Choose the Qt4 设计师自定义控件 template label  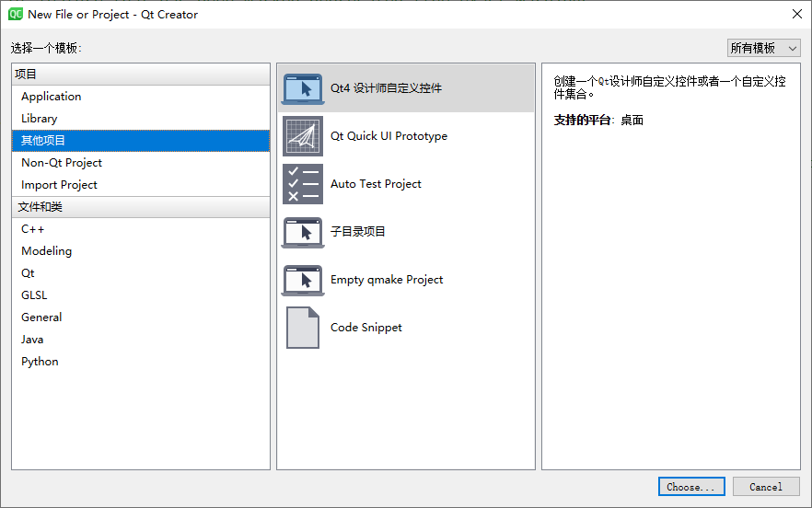(387, 88)
